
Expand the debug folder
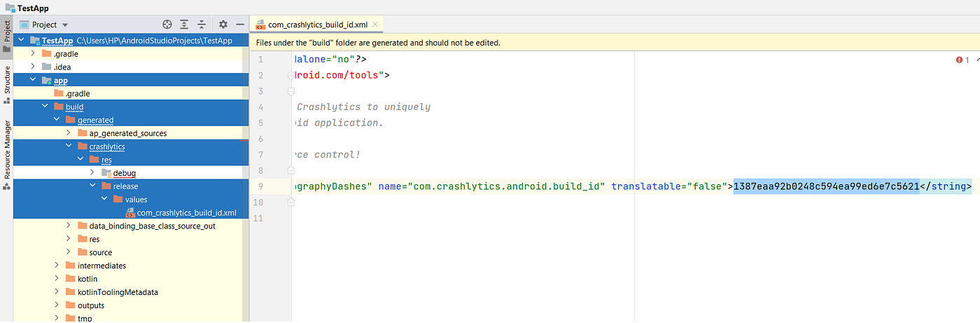pos(92,173)
